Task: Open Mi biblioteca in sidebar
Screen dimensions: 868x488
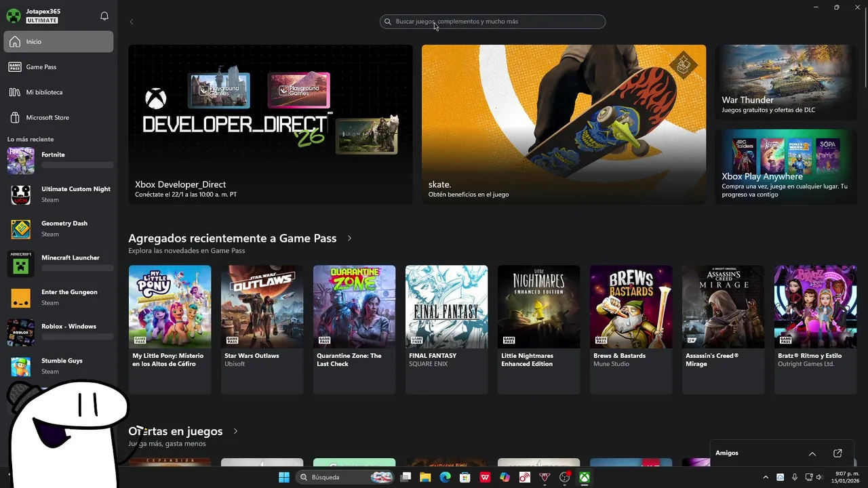Action: (x=58, y=92)
